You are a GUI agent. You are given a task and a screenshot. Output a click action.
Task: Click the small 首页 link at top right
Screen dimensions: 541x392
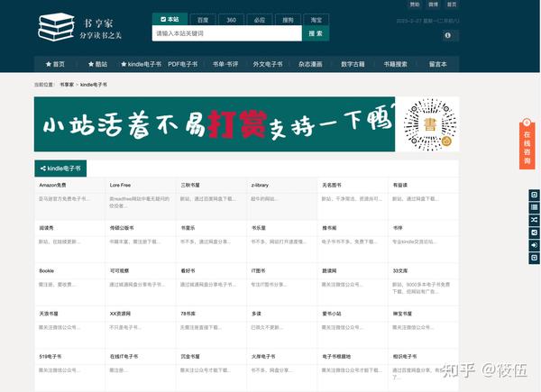point(452,5)
